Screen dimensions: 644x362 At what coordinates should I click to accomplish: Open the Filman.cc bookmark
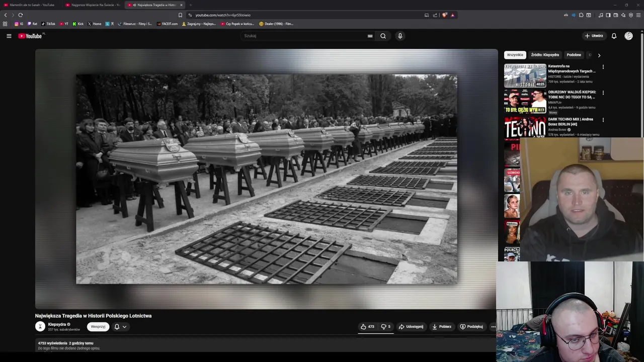[x=135, y=24]
